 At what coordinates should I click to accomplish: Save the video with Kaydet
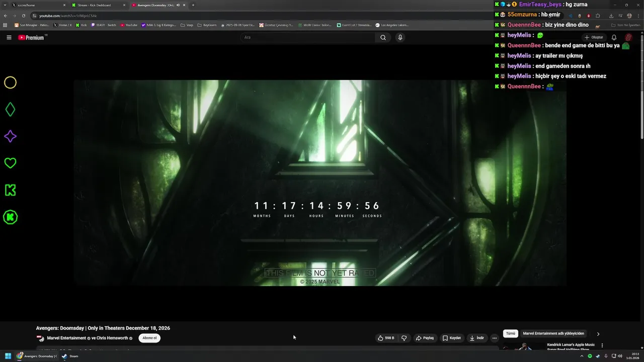coord(452,338)
